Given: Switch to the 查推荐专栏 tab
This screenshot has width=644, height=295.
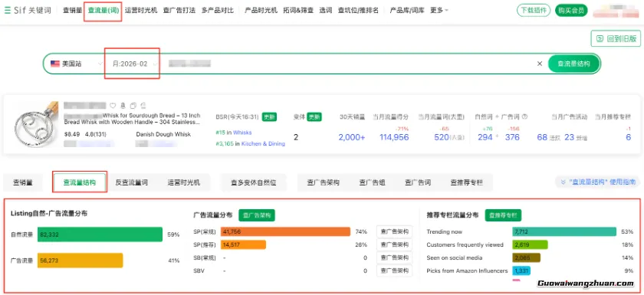Looking at the screenshot, I should [x=466, y=182].
